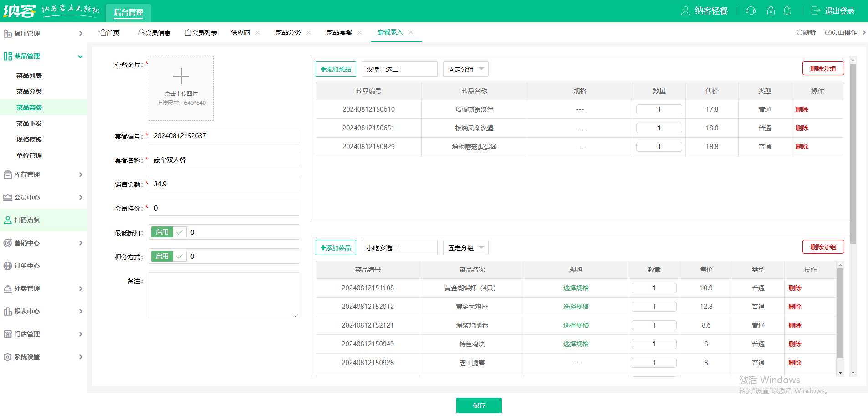Click the headset customer service icon

[x=751, y=11]
